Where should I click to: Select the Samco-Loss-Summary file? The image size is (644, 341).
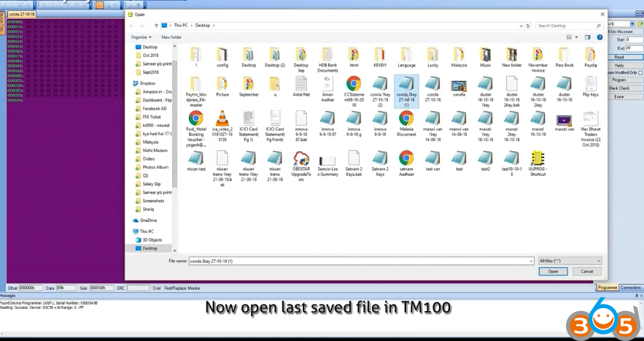tap(327, 166)
